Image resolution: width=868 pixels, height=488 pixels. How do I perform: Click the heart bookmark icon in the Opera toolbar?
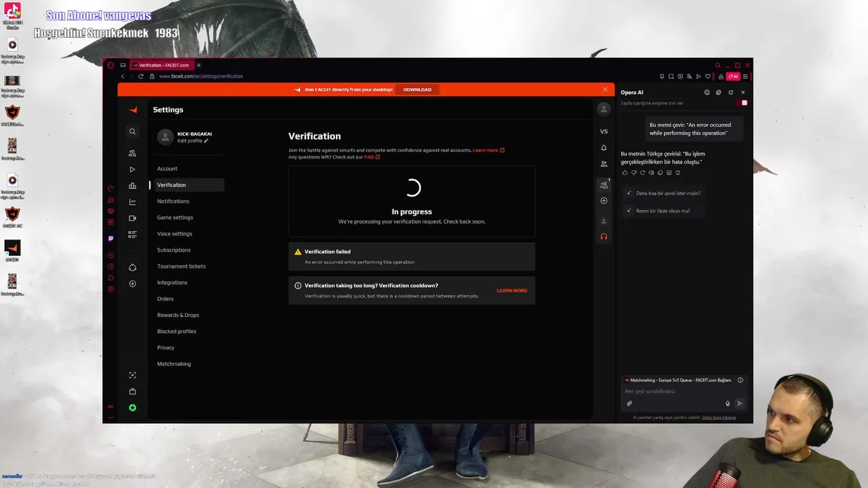[x=707, y=77]
